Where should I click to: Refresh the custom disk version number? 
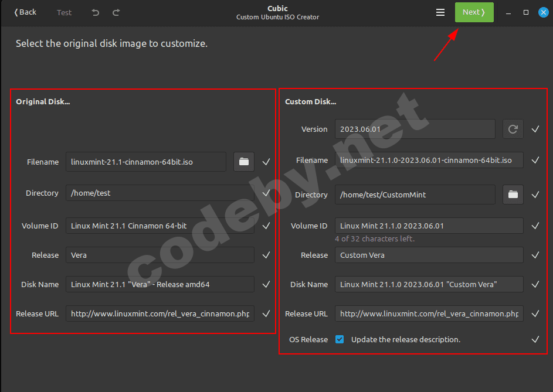pyautogui.click(x=513, y=129)
